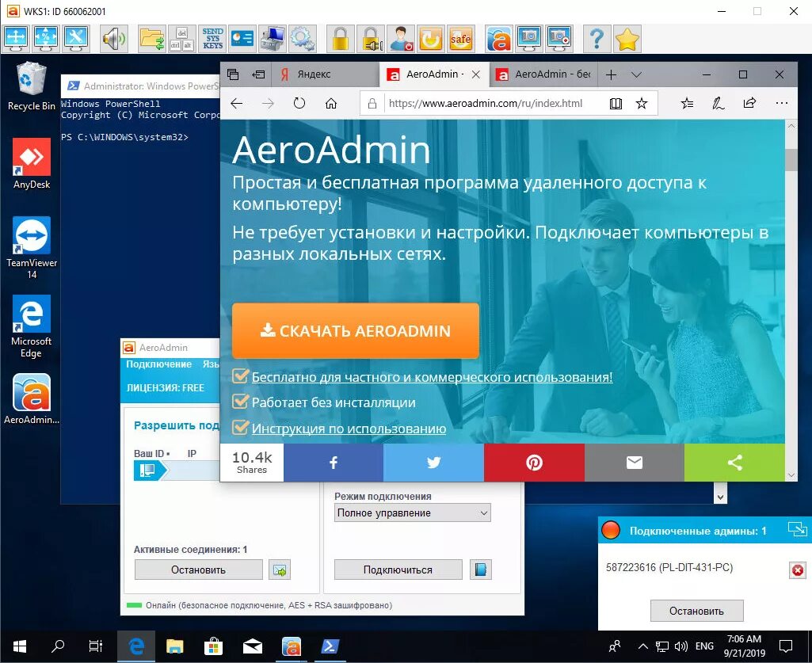Click the Edge address bar URL
The width and height of the screenshot is (812, 663).
point(486,104)
